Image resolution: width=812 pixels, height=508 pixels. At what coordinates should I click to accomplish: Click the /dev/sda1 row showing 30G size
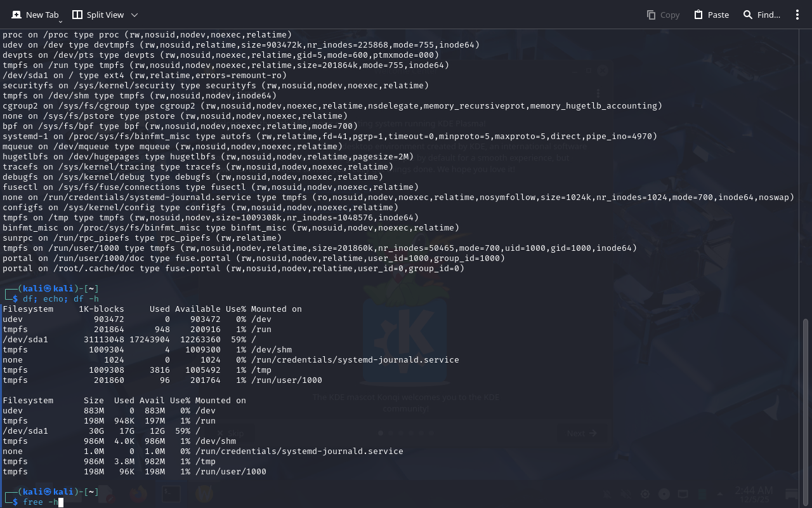click(127, 431)
